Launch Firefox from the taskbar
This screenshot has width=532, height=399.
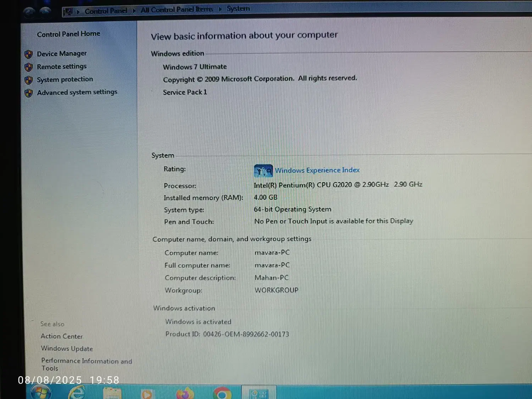(185, 393)
